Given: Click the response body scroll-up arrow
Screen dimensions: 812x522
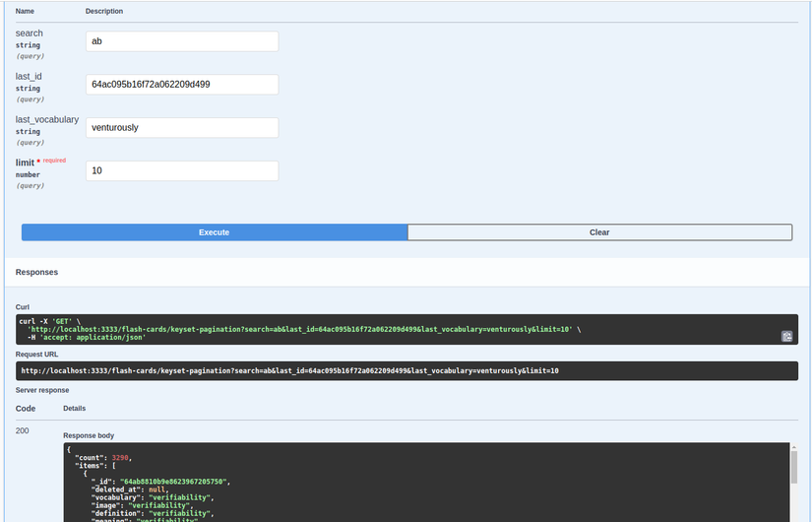Looking at the screenshot, I should coord(794,447).
